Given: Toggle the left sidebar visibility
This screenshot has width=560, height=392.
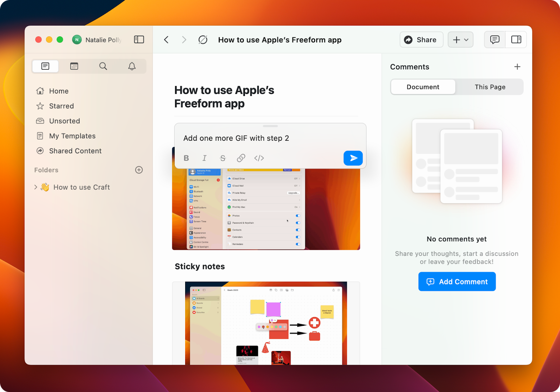Looking at the screenshot, I should (139, 40).
